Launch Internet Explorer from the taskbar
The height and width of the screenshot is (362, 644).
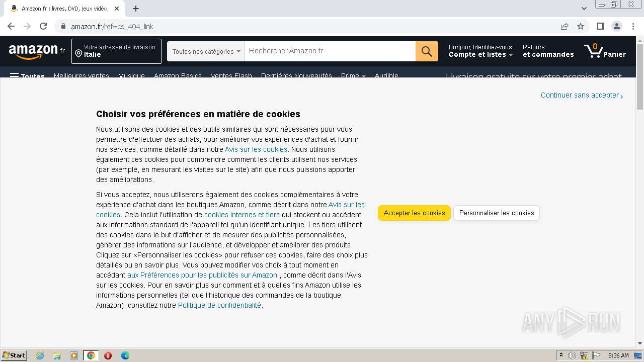coord(40,355)
